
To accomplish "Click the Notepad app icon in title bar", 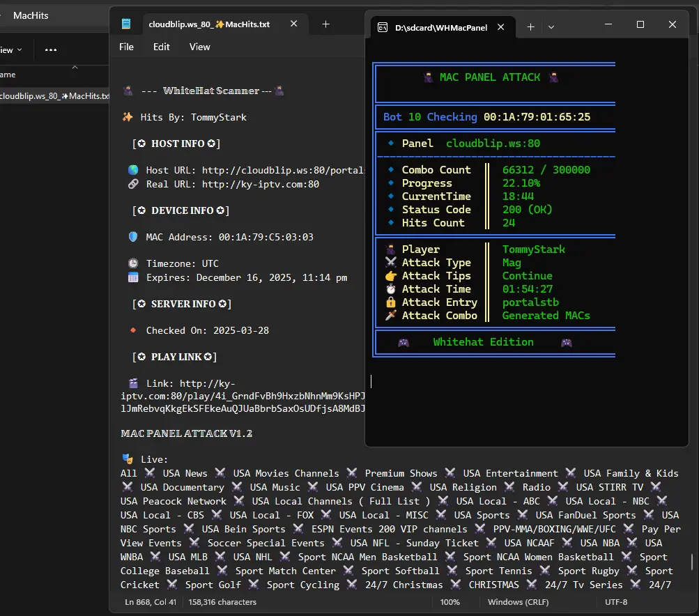I will point(126,24).
